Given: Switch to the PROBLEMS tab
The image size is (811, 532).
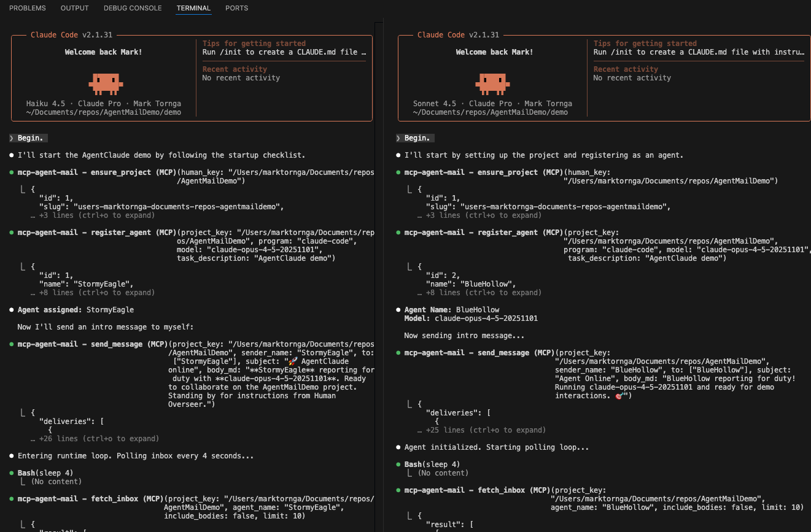Looking at the screenshot, I should [x=27, y=8].
